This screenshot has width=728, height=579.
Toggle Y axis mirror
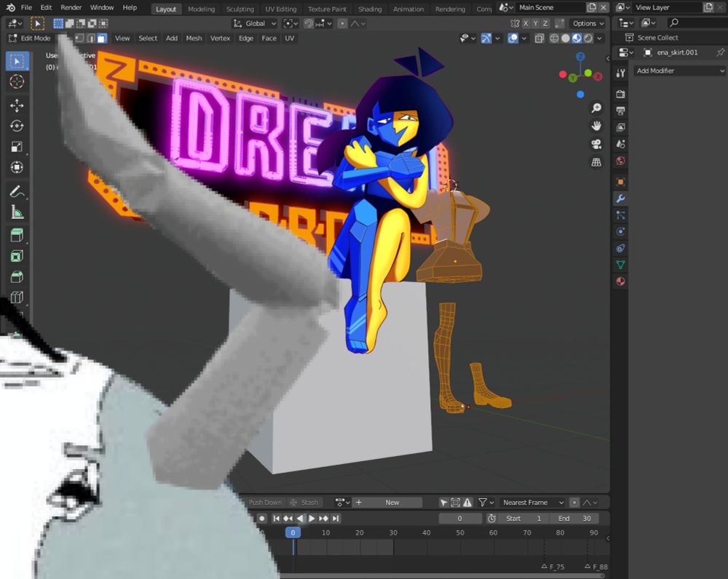[x=535, y=23]
